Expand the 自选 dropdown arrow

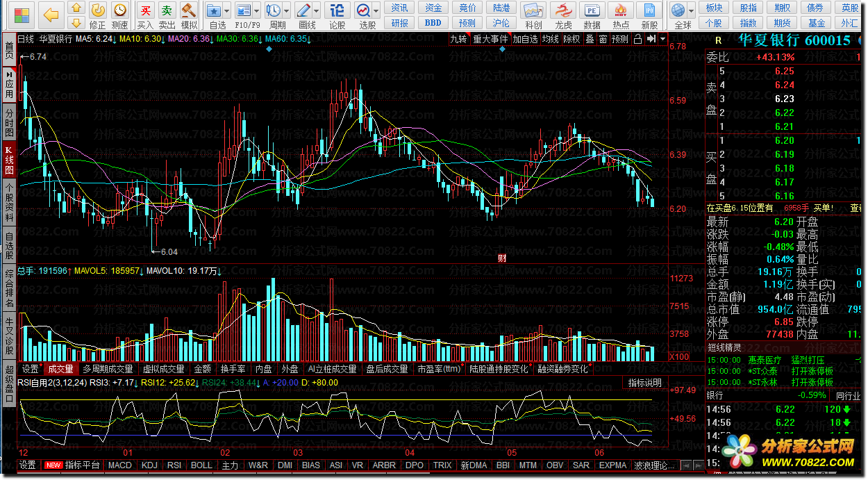pyautogui.click(x=228, y=10)
